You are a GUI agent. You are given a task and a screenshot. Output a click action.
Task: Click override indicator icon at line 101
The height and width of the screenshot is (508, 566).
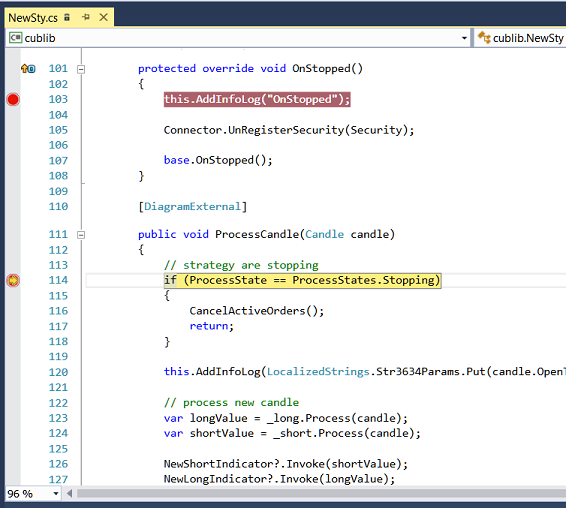pos(28,68)
